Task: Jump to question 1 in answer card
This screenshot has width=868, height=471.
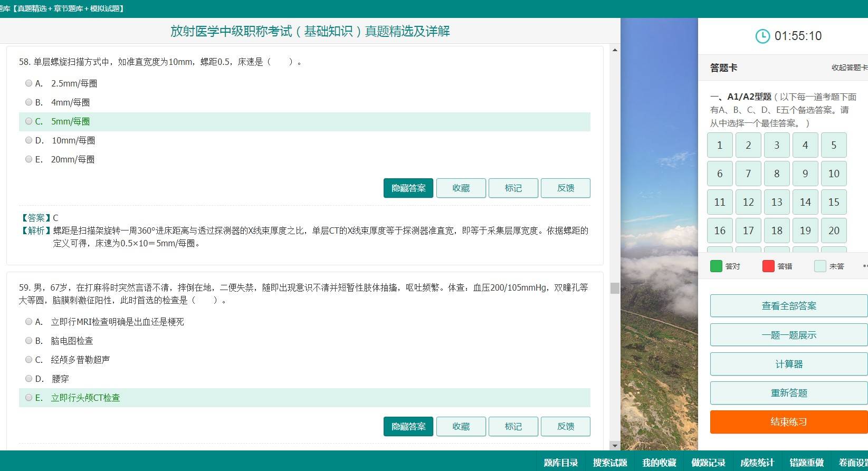Action: pos(720,145)
